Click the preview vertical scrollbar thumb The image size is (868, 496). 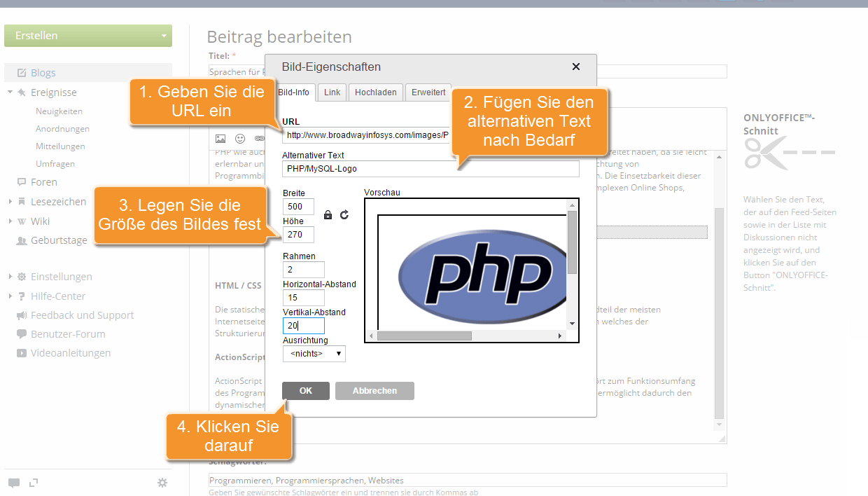[x=572, y=242]
